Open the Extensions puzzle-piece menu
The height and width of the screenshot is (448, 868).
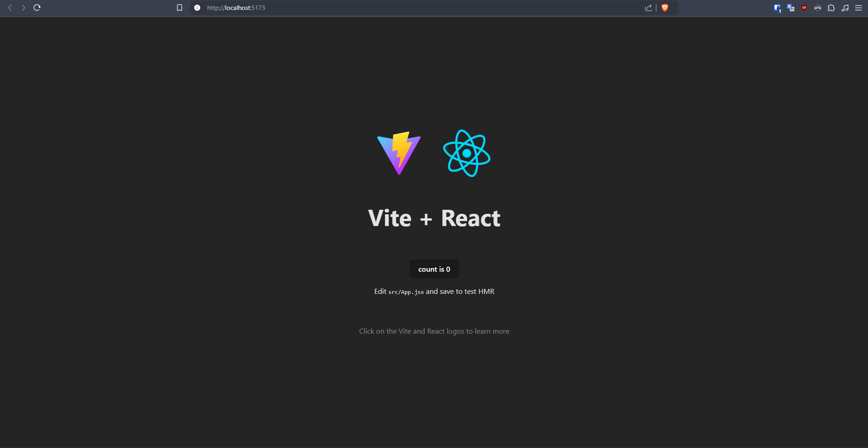pyautogui.click(x=831, y=8)
